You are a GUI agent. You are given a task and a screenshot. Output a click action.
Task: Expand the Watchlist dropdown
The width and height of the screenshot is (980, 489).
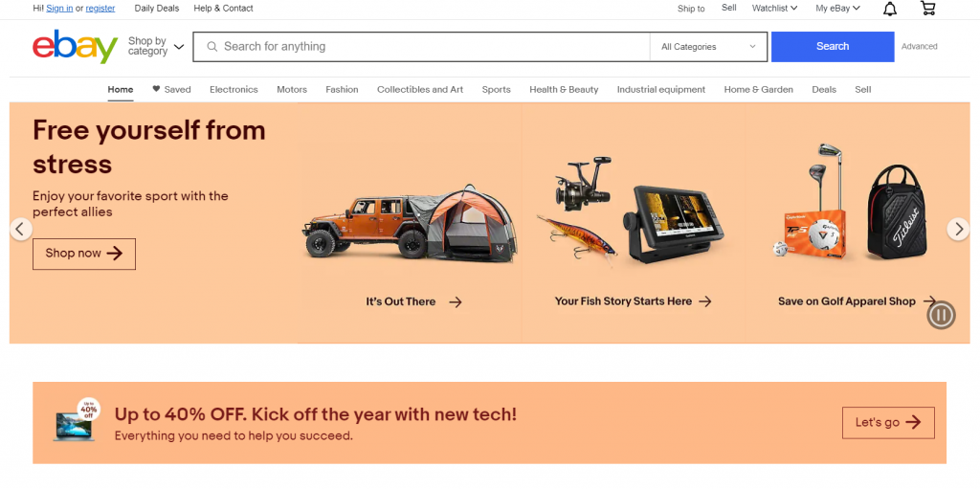click(774, 9)
